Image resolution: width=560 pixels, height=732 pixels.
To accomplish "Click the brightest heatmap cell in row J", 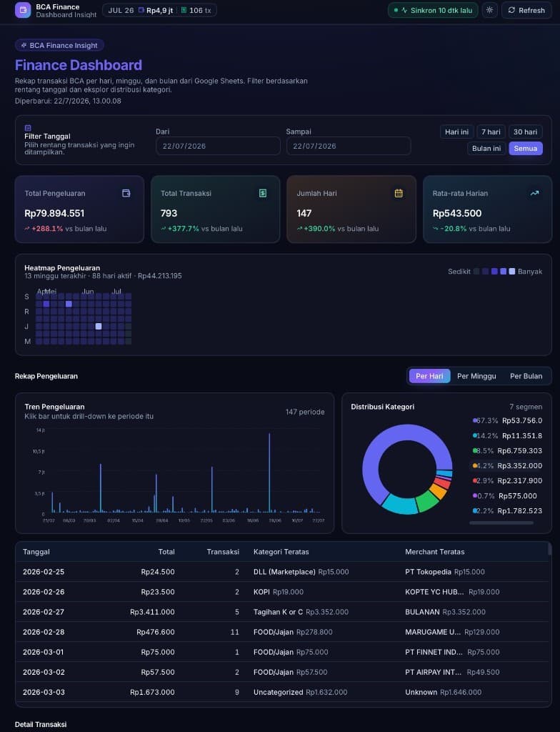I will [99, 326].
